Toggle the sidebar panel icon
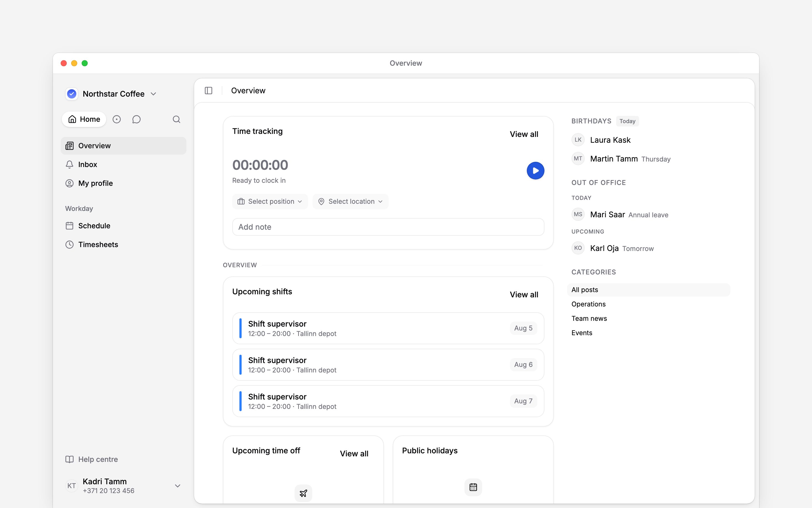812x508 pixels. point(208,91)
